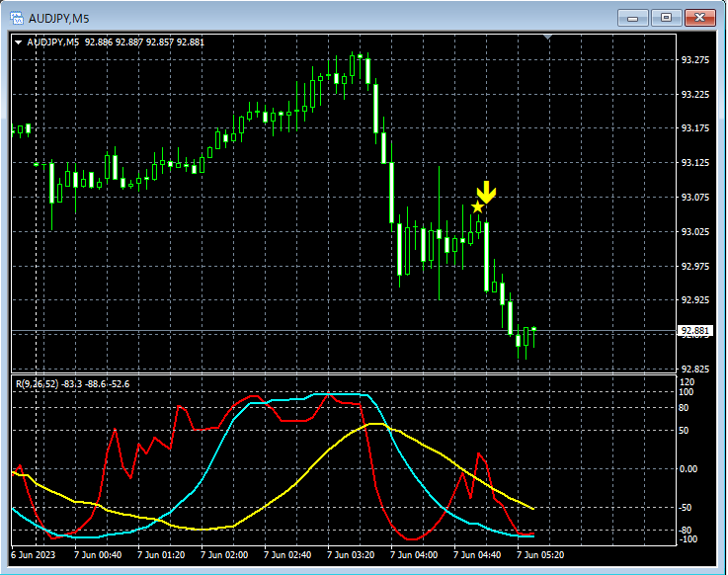This screenshot has height=575, width=728.
Task: Click the 7 Jun 02:40 time label
Action: point(287,555)
